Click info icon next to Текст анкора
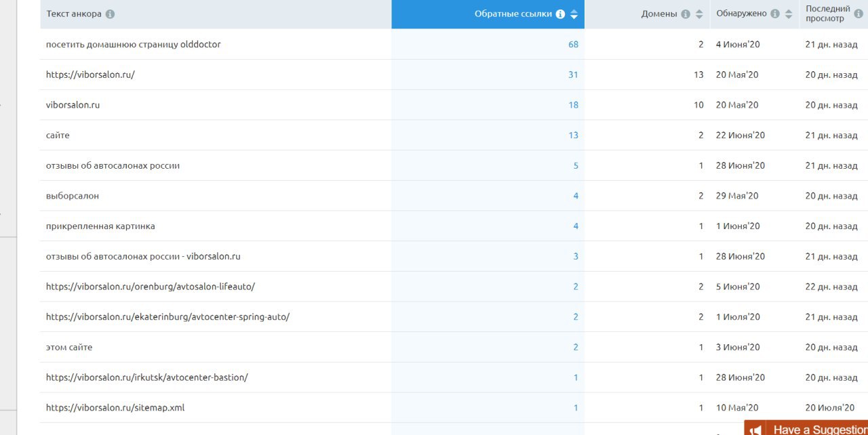The image size is (868, 435). click(x=110, y=14)
